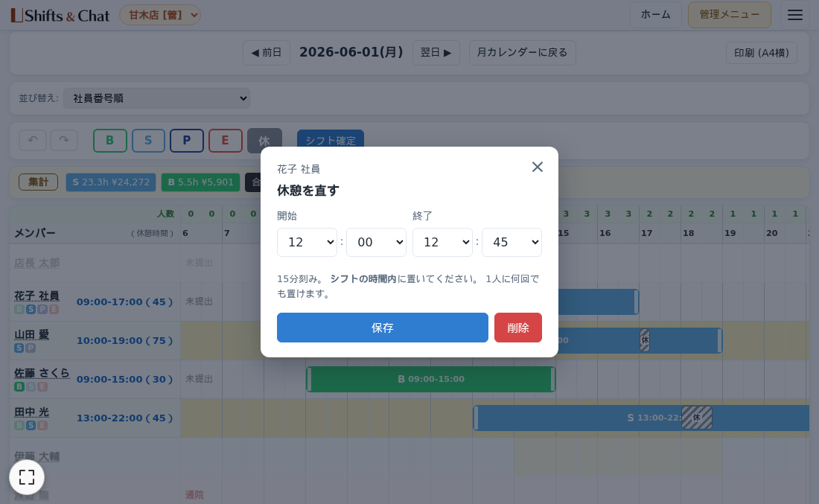Click the fullscreen expand icon

(x=27, y=477)
